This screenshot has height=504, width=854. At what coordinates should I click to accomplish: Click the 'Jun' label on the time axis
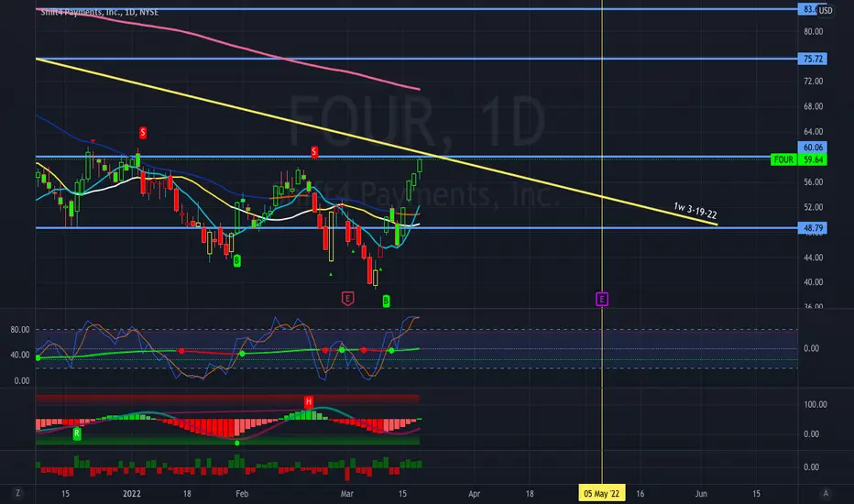[x=701, y=494]
